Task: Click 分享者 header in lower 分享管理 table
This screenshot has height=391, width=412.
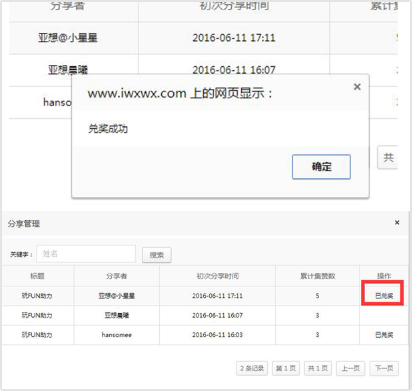Action: pos(117,276)
